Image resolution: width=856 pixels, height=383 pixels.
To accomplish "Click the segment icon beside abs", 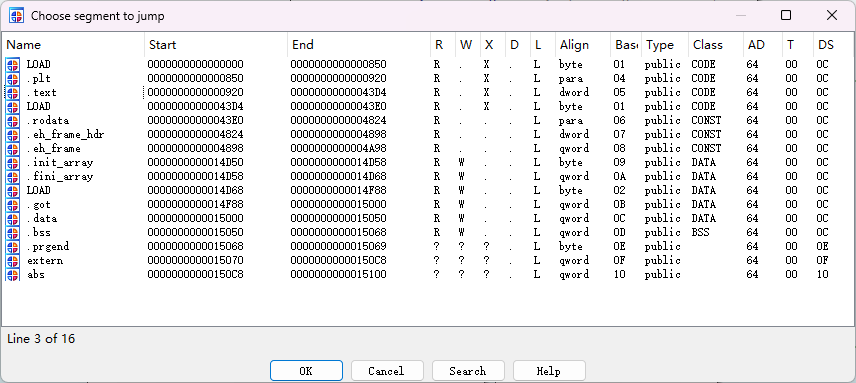I will 13,274.
